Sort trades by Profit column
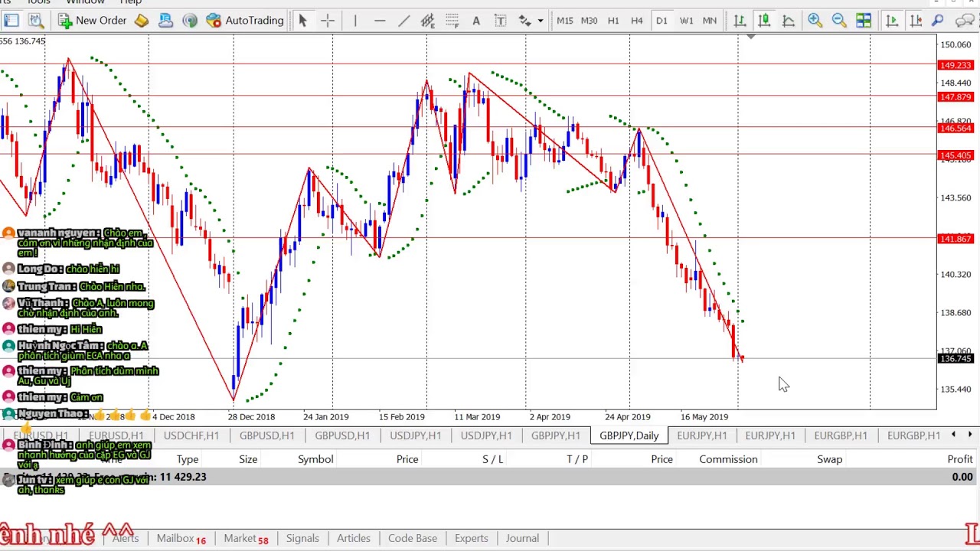Image resolution: width=980 pixels, height=551 pixels. click(x=960, y=459)
